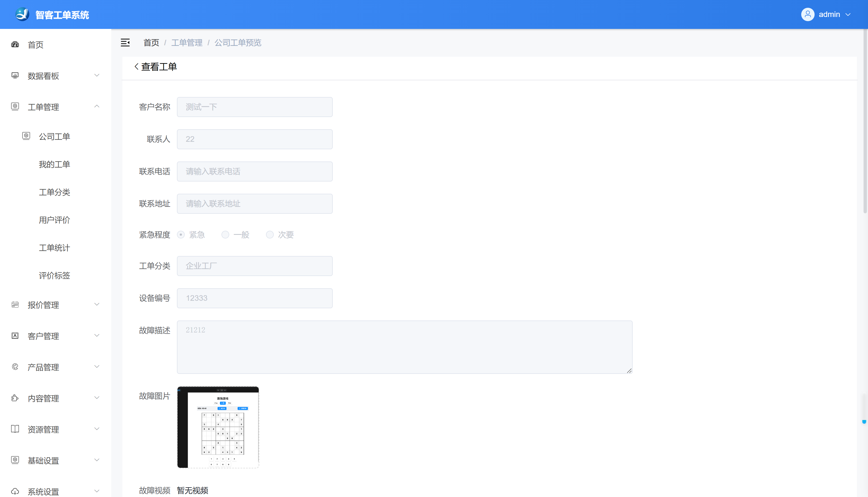Click the 首页 dashboard icon in sidebar

[15, 44]
